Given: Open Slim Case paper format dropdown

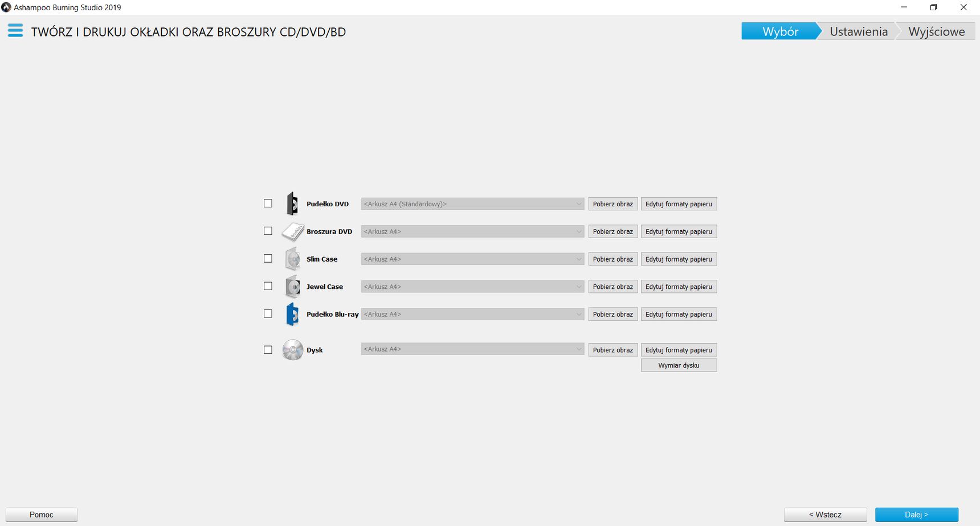Looking at the screenshot, I should tap(473, 259).
